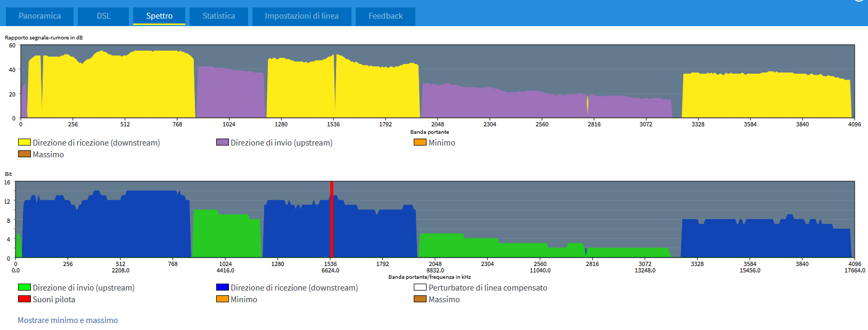Click purple upstream swatch in signal-noise legend
Viewport: 868px width, 330px height.
click(223, 142)
